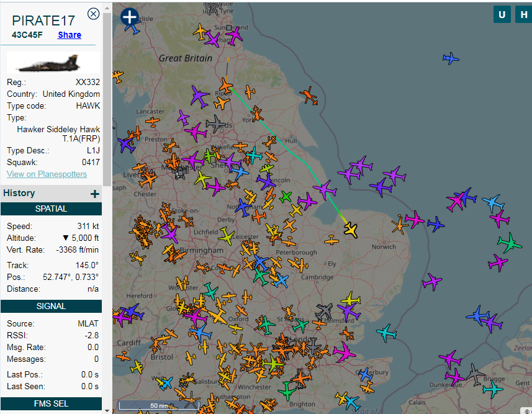This screenshot has width=532, height=414.
Task: Click the HAWK type code value
Action: pyautogui.click(x=88, y=106)
